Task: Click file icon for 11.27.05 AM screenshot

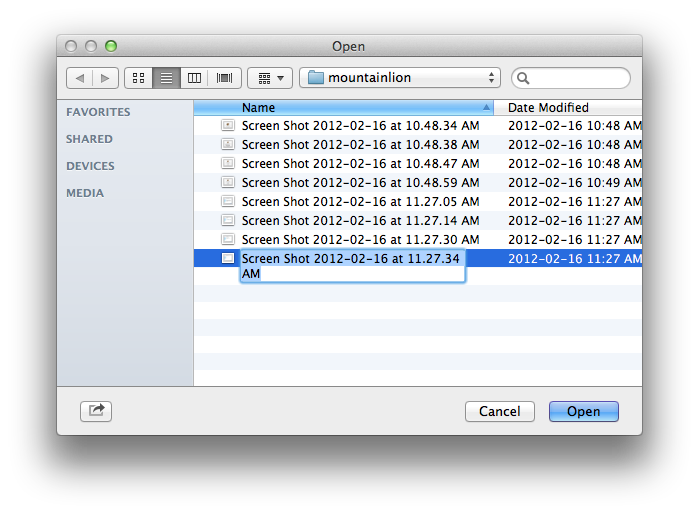Action: tap(228, 201)
